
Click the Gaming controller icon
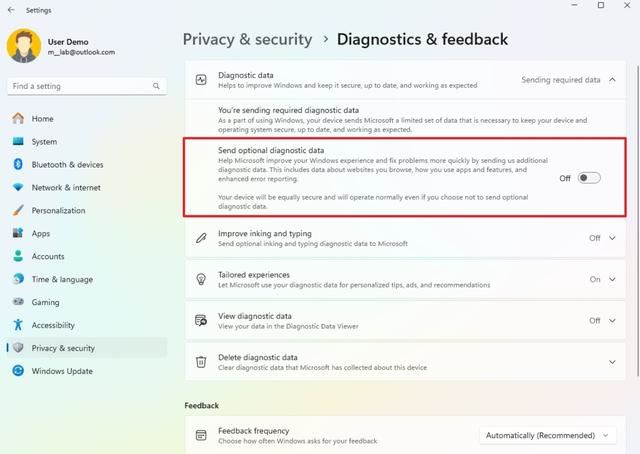pos(18,302)
